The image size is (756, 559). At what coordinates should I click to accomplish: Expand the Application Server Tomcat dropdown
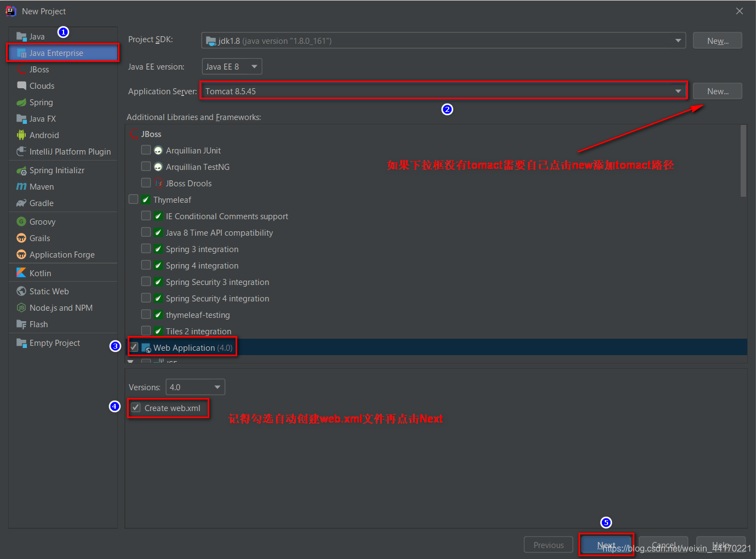444,91
